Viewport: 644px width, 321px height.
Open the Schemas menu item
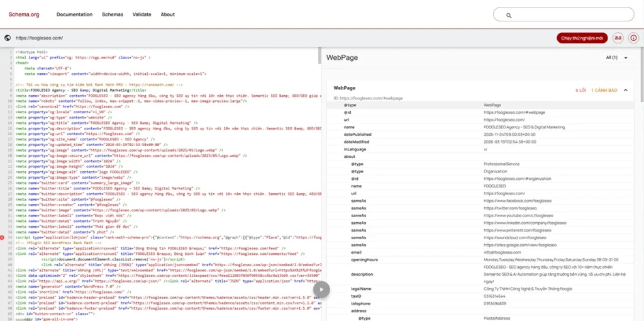(113, 14)
